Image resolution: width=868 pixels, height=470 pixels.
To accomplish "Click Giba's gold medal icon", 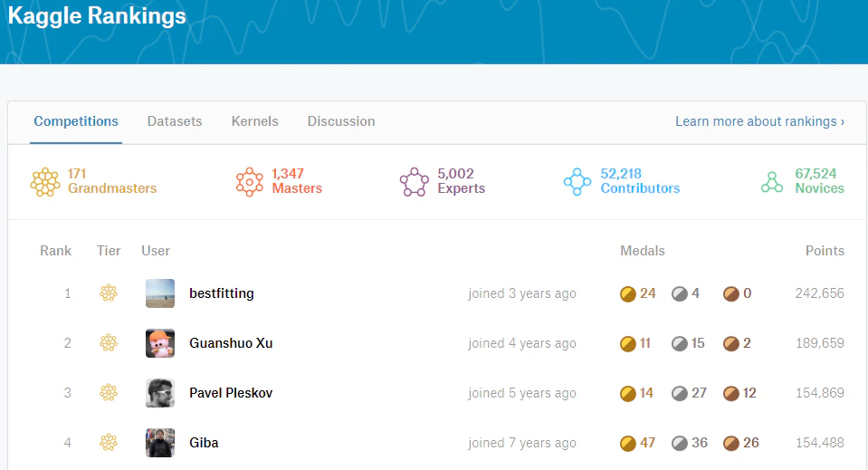I will 628,444.
